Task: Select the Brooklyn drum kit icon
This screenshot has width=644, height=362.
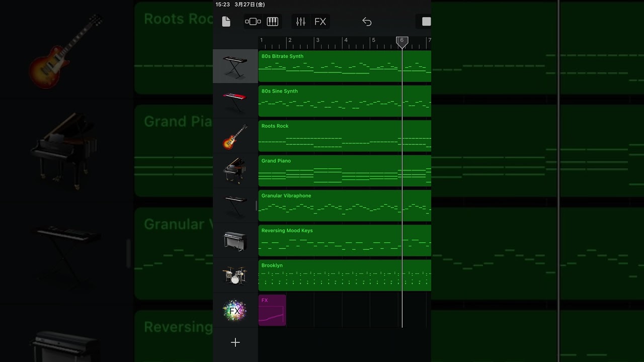Action: coord(235,276)
